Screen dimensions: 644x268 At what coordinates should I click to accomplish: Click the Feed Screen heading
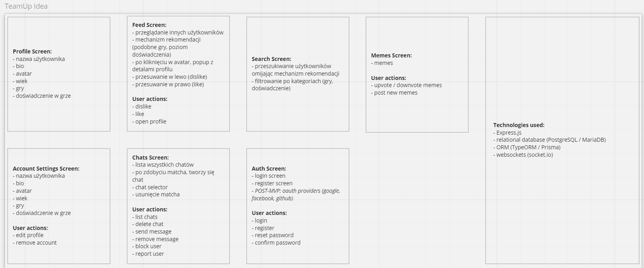(x=149, y=25)
